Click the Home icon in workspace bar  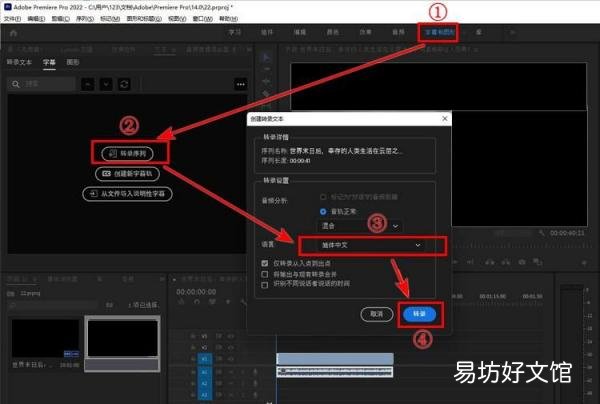13,33
